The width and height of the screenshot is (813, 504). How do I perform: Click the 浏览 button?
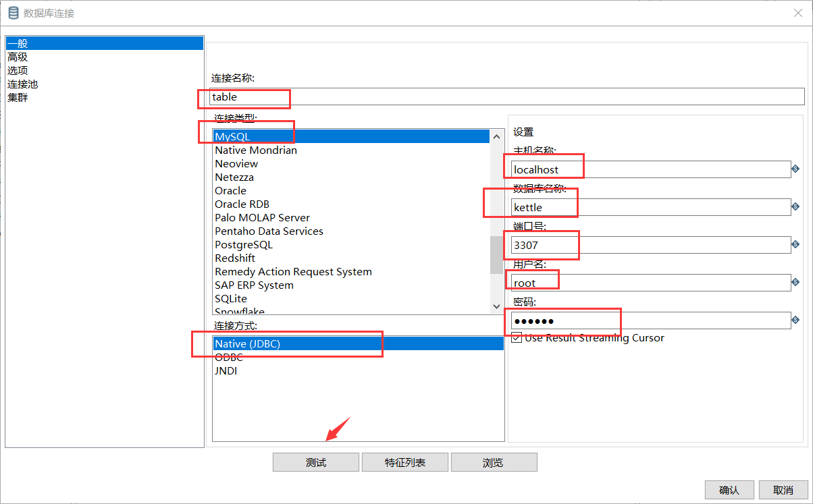[x=494, y=462]
